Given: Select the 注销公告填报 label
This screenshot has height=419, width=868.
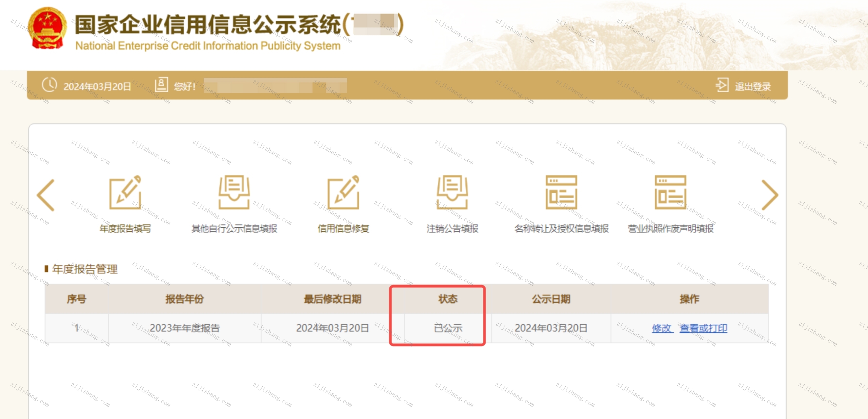Looking at the screenshot, I should pyautogui.click(x=452, y=229).
